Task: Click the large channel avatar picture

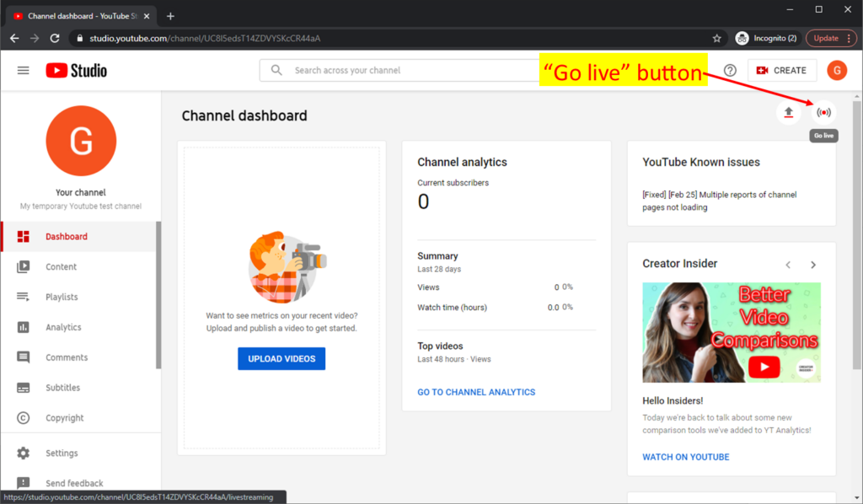Action: pos(81,141)
